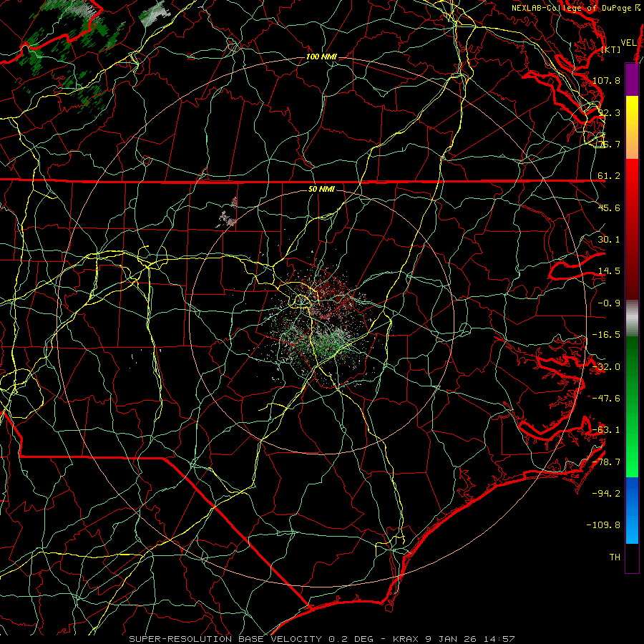
Task: Click the -63.1 velocity scale value
Action: pos(606,430)
